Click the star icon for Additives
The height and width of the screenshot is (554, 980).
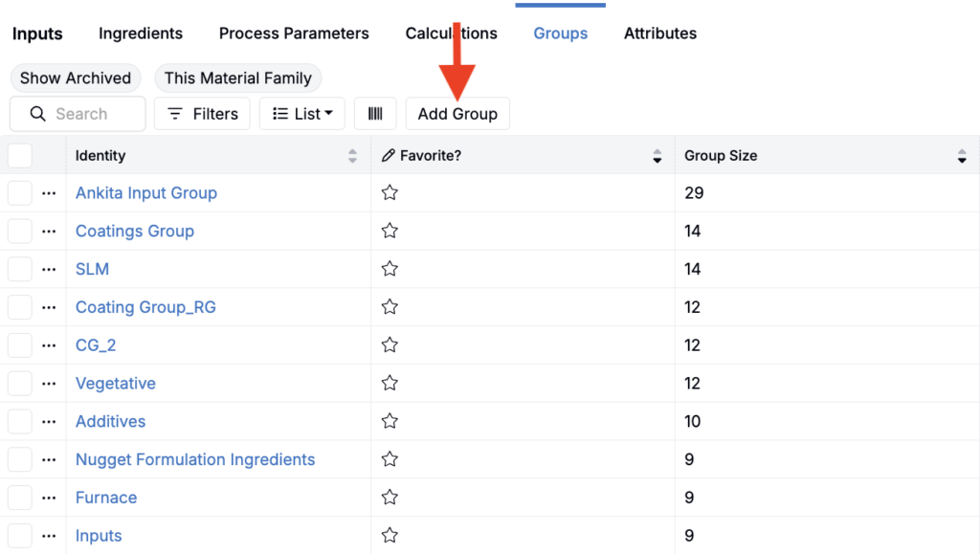pyautogui.click(x=390, y=422)
